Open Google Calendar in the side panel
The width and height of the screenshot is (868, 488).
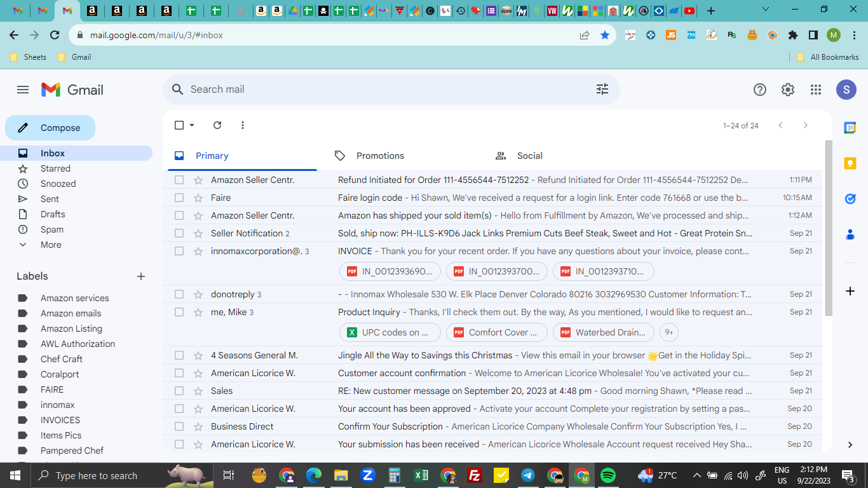point(850,128)
